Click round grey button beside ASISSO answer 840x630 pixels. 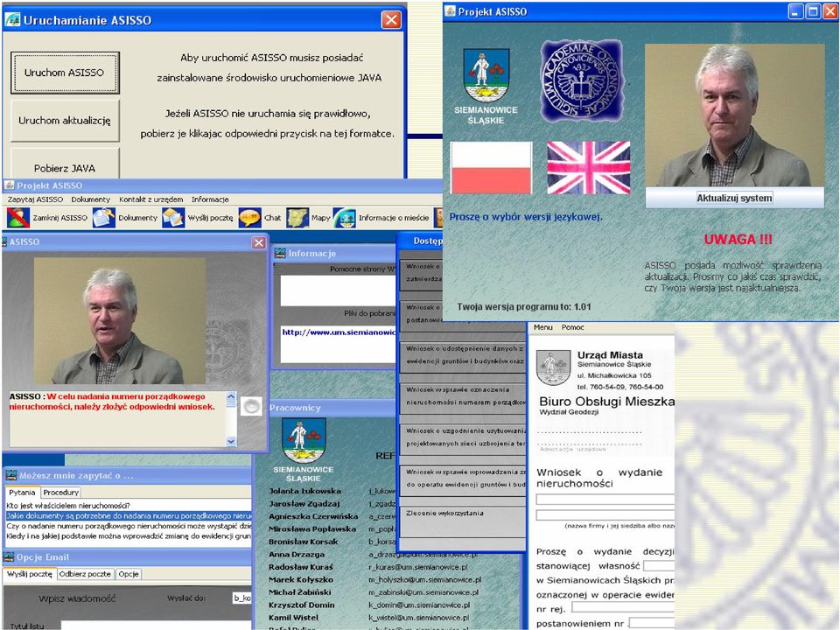pyautogui.click(x=251, y=407)
